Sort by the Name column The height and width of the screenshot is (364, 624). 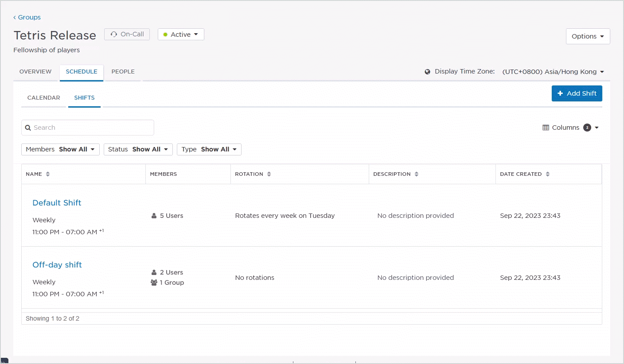point(48,174)
